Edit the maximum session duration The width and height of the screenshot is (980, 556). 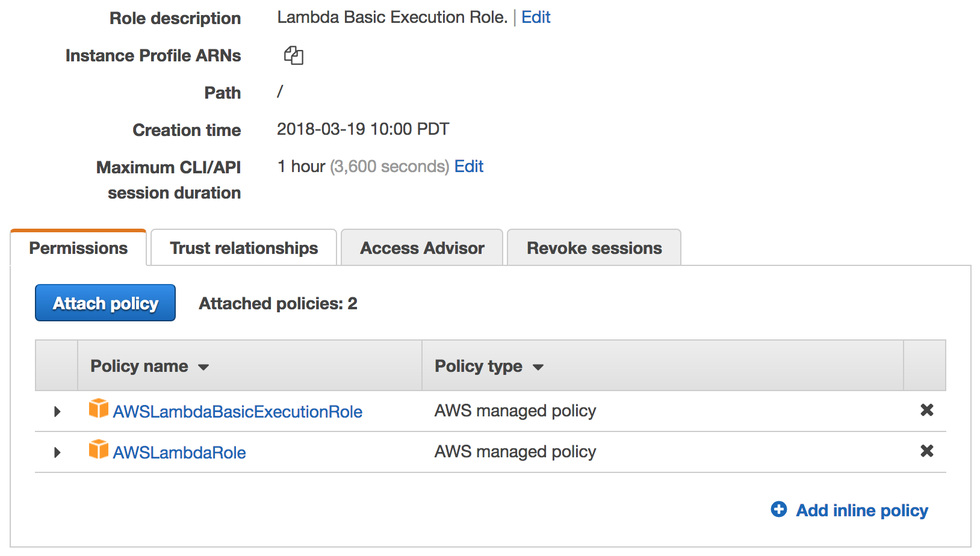(469, 166)
